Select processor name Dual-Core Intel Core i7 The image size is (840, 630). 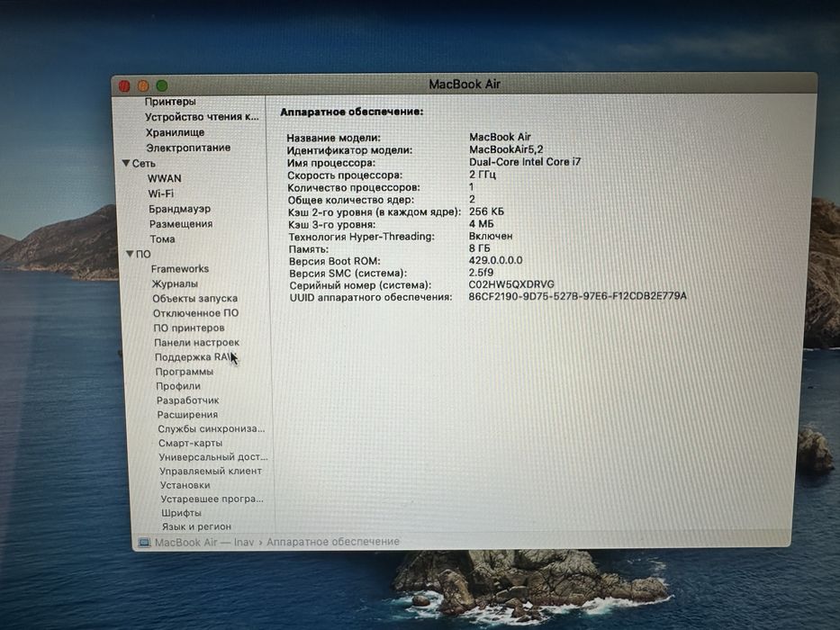(525, 162)
